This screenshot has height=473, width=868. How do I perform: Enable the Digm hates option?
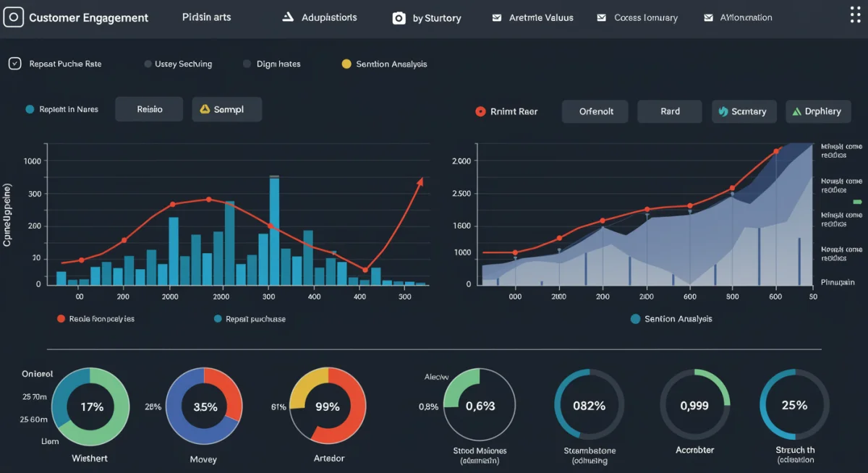pyautogui.click(x=246, y=64)
